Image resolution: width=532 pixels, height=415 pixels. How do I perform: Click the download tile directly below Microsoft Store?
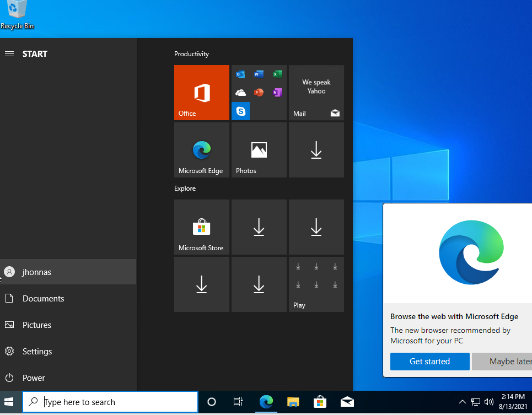(x=202, y=284)
